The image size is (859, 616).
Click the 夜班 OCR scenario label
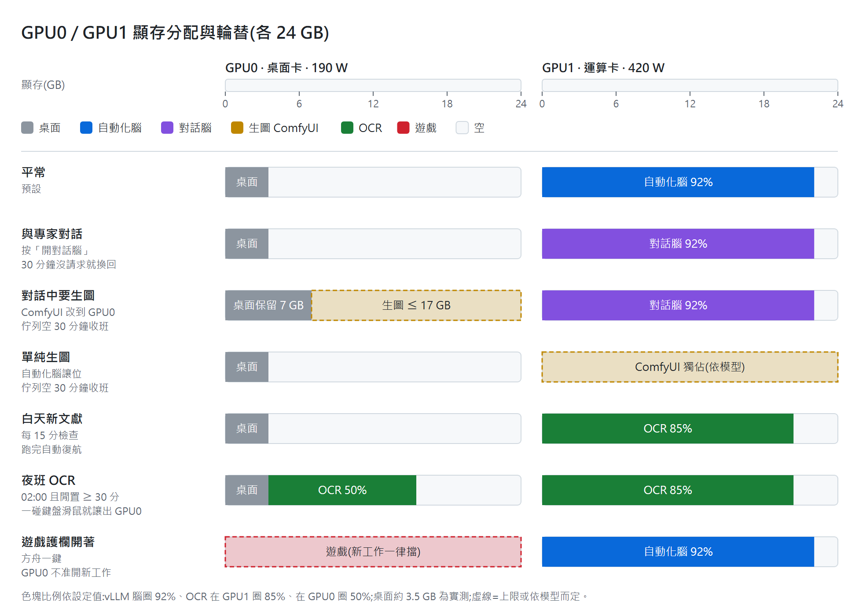[48, 480]
